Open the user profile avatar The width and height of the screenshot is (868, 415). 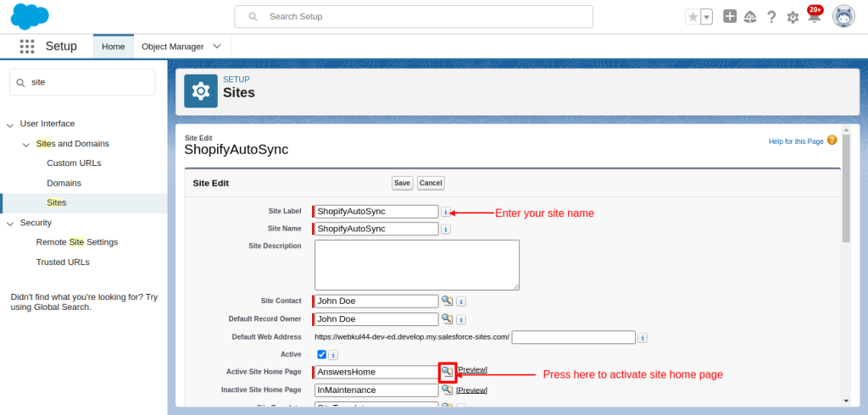point(843,17)
